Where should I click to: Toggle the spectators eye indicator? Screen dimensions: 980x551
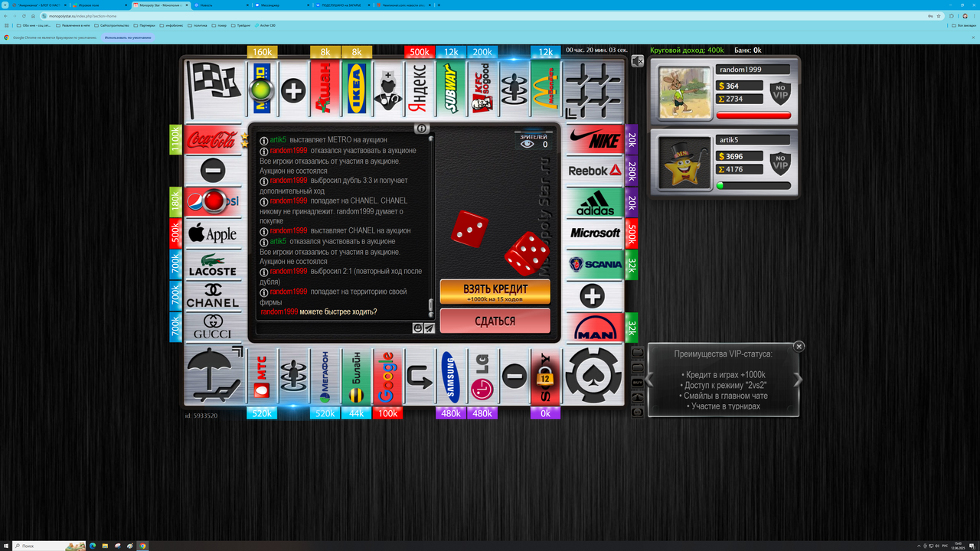click(x=528, y=144)
